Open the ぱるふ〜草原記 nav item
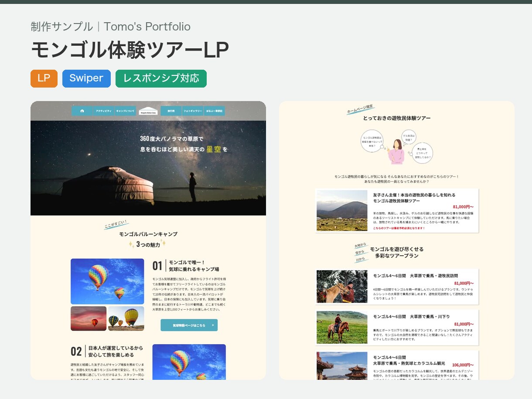Image resolution: width=532 pixels, height=399 pixels. [215, 111]
